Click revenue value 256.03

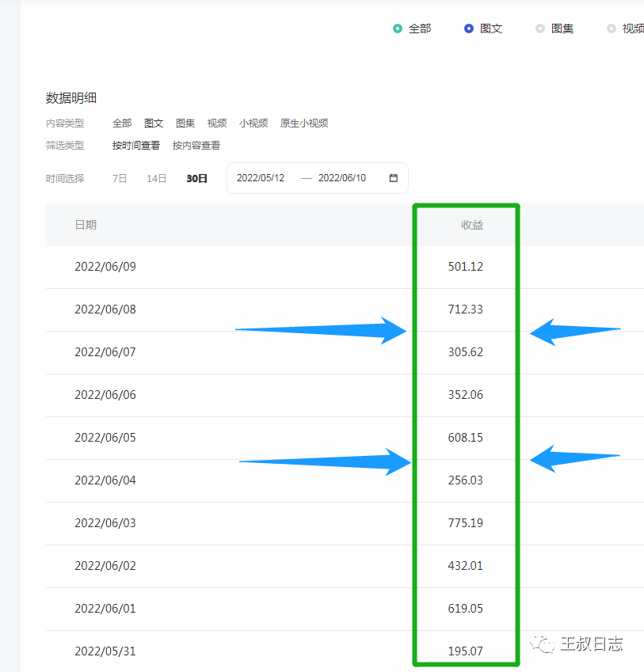point(465,480)
